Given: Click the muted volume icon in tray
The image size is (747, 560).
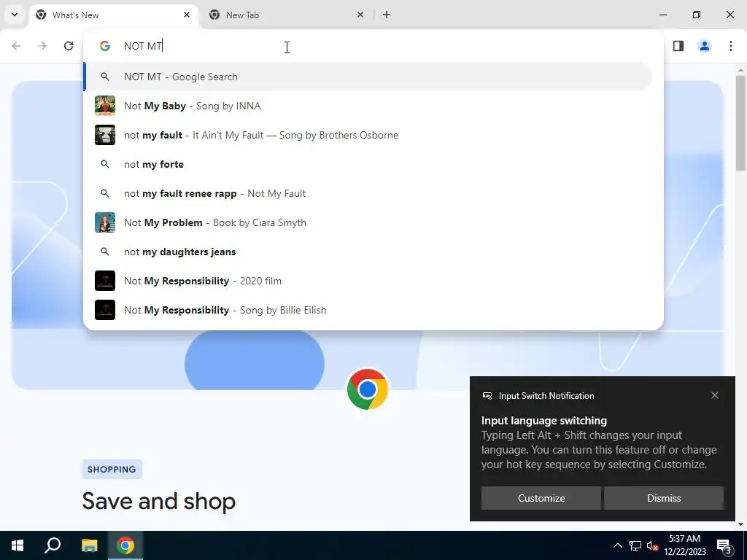Looking at the screenshot, I should pos(652,545).
